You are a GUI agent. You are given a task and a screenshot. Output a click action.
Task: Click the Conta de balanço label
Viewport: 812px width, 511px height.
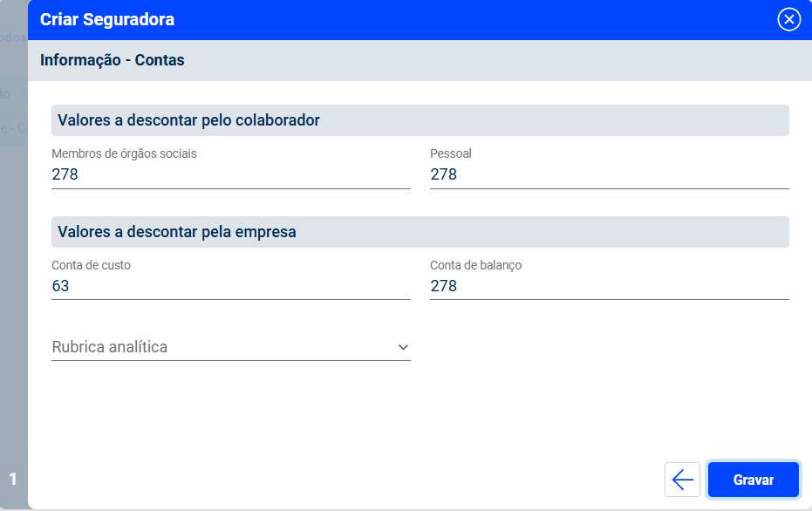tap(476, 265)
